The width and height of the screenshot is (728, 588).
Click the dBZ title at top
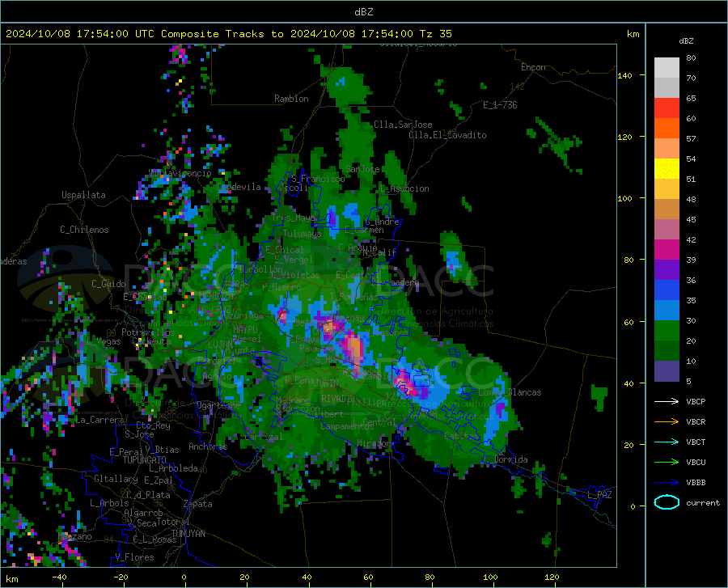(x=363, y=12)
